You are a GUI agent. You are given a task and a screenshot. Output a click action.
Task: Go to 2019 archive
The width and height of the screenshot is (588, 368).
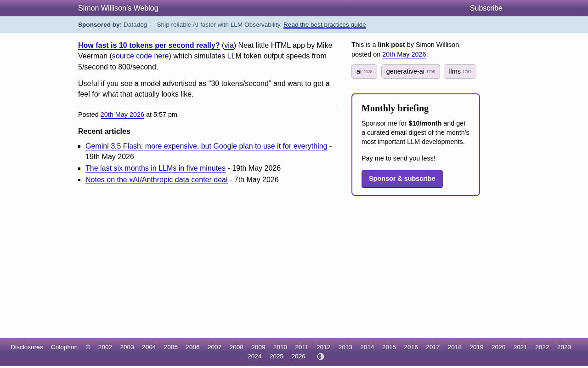pyautogui.click(x=476, y=347)
